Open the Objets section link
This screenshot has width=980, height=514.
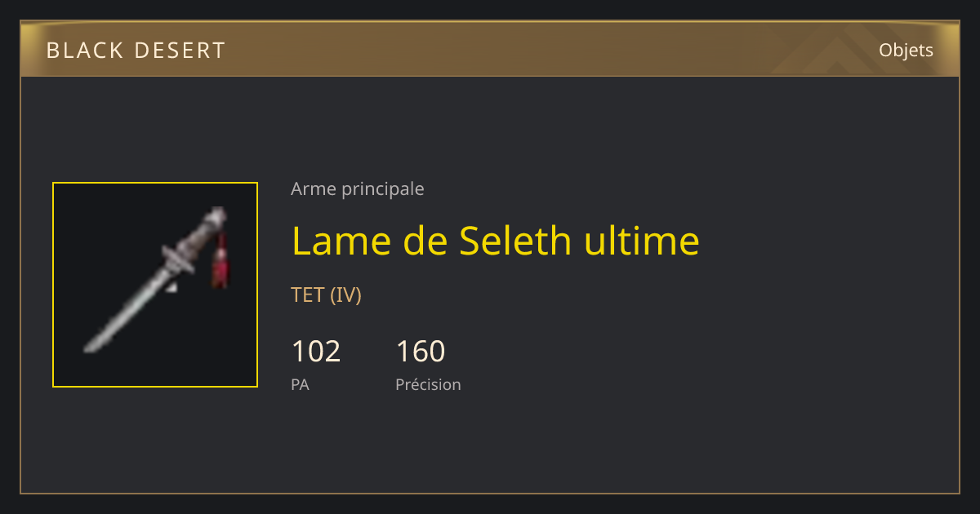click(906, 50)
